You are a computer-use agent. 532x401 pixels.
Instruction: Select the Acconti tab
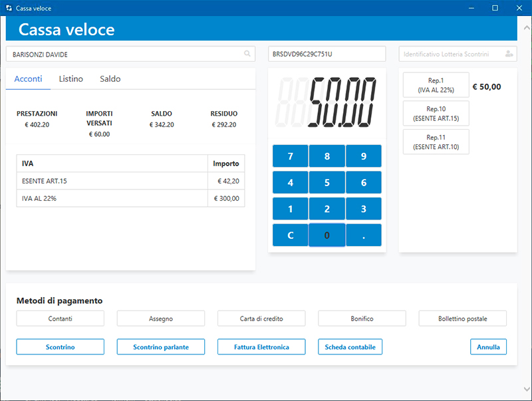(x=28, y=79)
